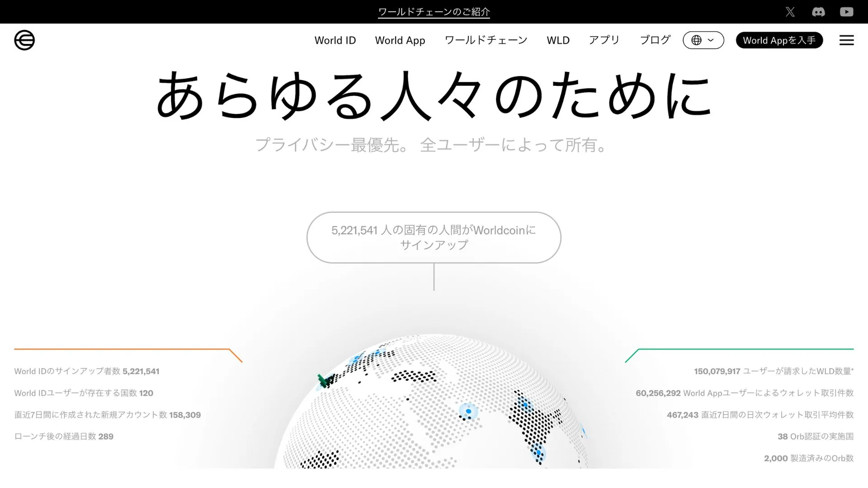Select the text 150,079,917 ユーザーが請求したWLD数量
Viewport: 868px width, 488px height.
point(774,371)
